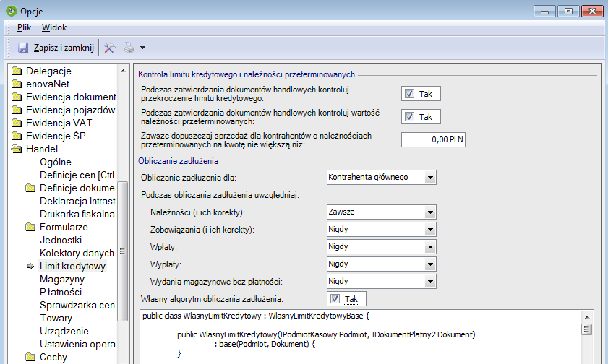Click the enovaNet label in tree
This screenshot has width=608, height=364.
[x=47, y=84]
